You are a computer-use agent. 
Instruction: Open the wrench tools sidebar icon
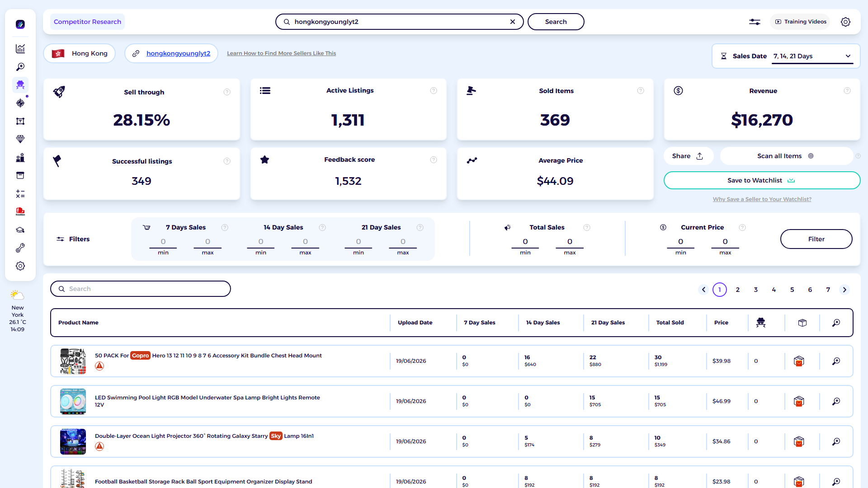[20, 248]
